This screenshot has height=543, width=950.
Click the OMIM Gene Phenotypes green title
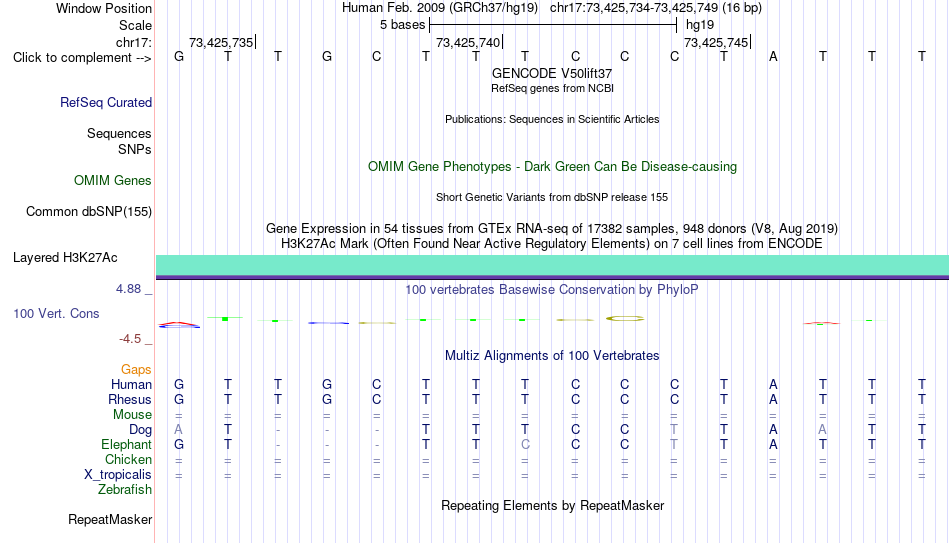(552, 167)
